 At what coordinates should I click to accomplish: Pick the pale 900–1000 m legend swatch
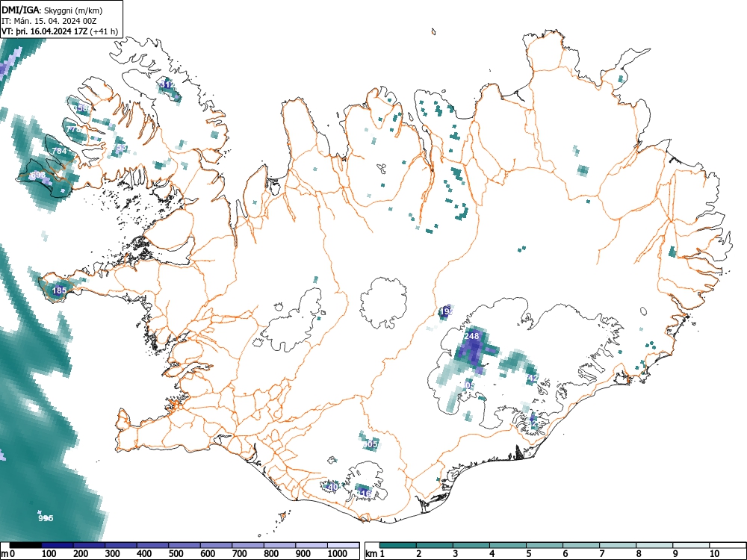point(311,545)
